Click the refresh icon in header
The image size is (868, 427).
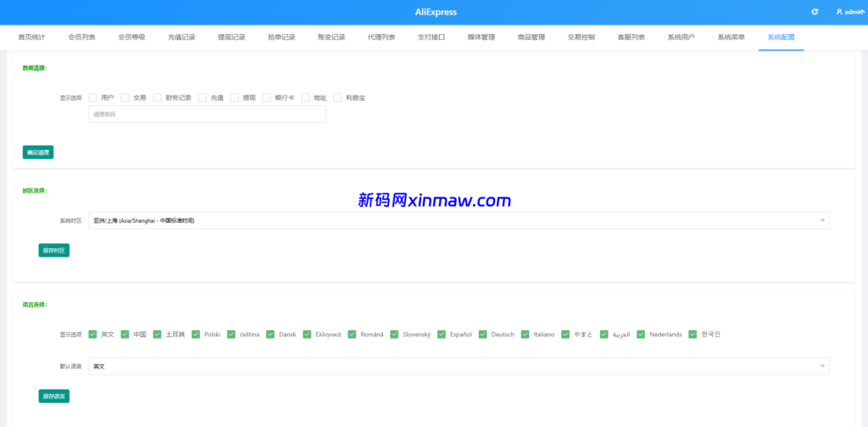tap(815, 12)
